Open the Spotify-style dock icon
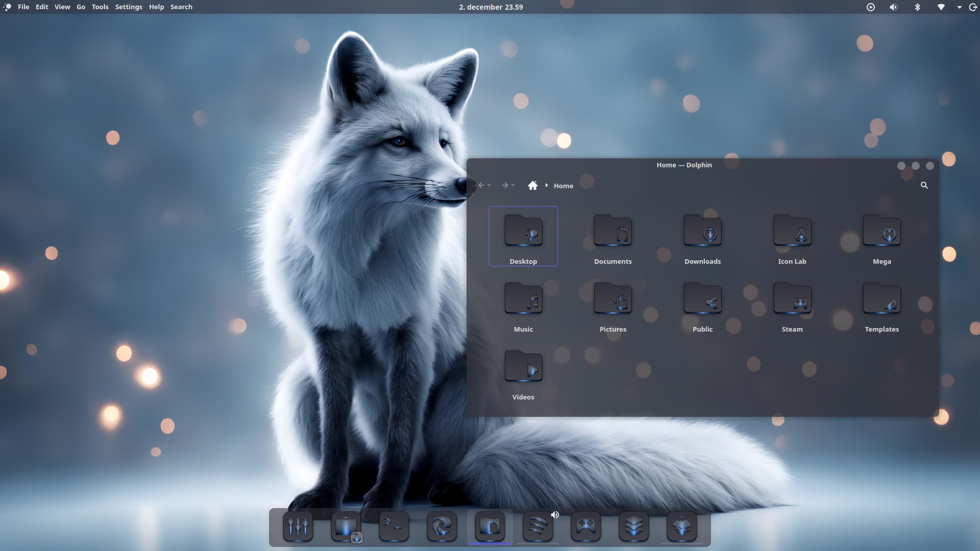Viewport: 980px width, 551px height. click(537, 526)
